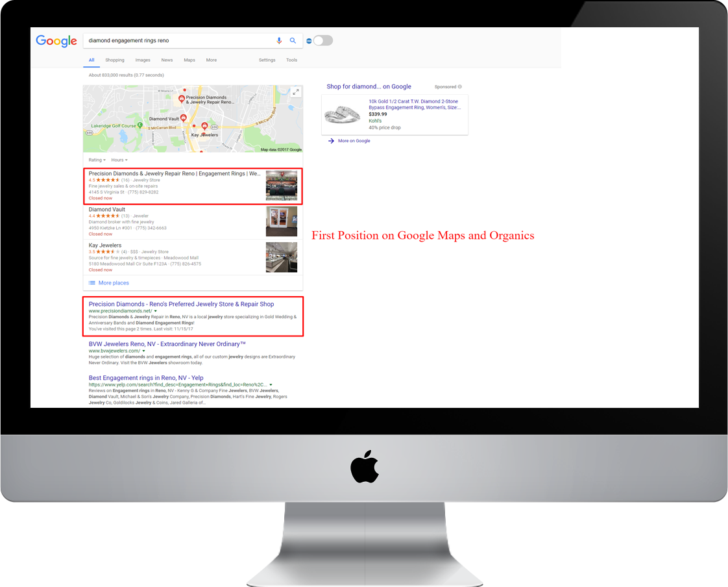728x587 pixels.
Task: Open the 10k Gold 1/2 Carat Diamond ring link
Action: (415, 104)
